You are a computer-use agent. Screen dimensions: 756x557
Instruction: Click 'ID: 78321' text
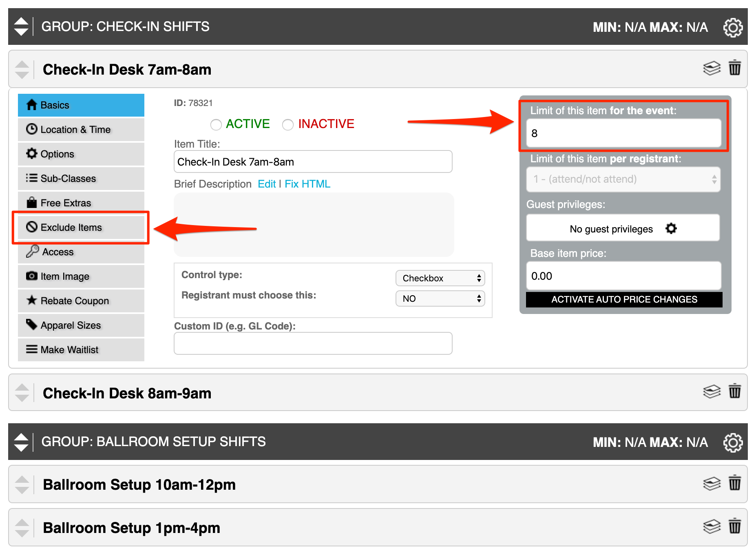tap(193, 103)
